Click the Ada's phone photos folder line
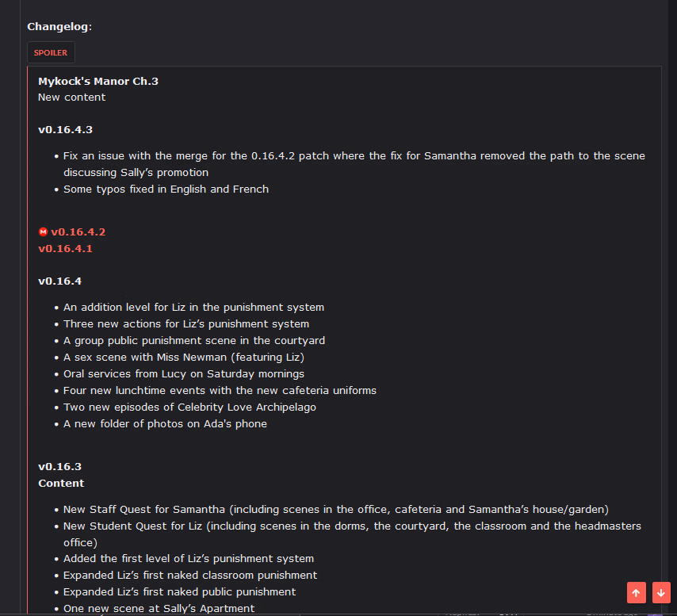677x616 pixels. coord(165,424)
